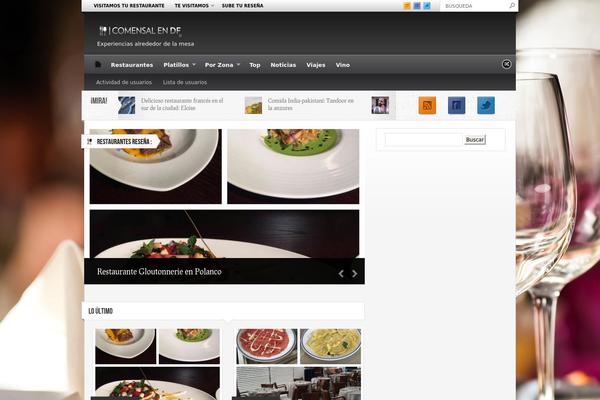The image size is (600, 400).
Task: Click the home icon in navigation bar
Action: tap(98, 64)
